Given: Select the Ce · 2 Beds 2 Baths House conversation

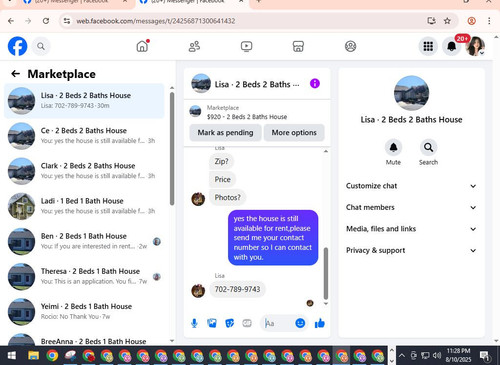Looking at the screenshot, I should tap(84, 136).
